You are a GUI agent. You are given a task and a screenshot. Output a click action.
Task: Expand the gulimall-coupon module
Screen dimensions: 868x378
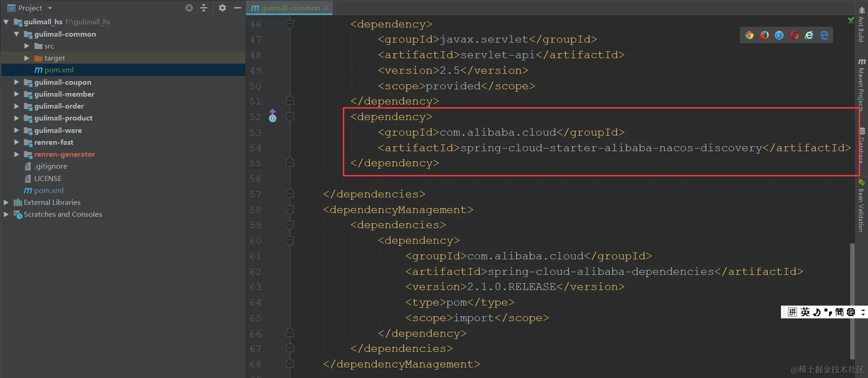[x=16, y=82]
